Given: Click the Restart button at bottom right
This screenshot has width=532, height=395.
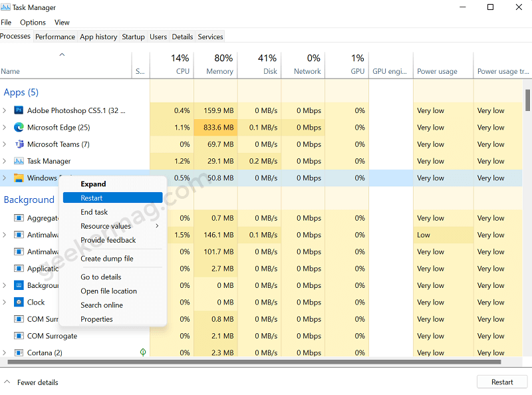Looking at the screenshot, I should click(502, 382).
